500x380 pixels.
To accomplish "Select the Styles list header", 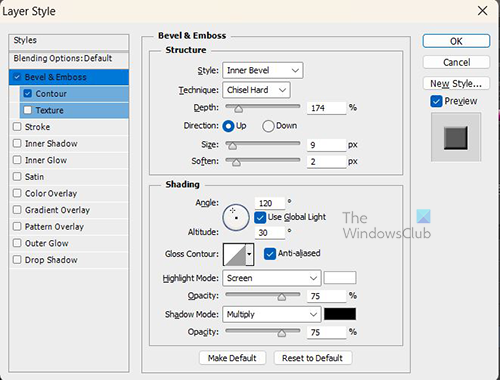I will tap(69, 41).
